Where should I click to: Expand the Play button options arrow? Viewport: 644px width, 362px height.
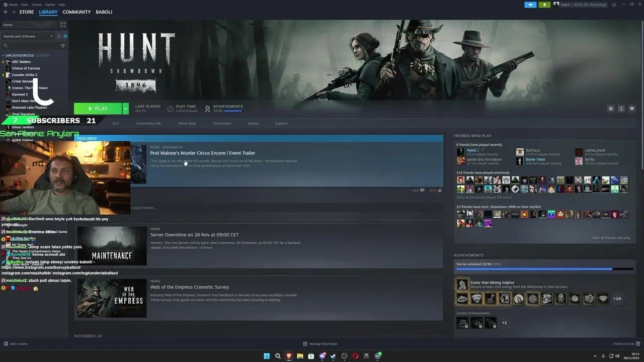pyautogui.click(x=125, y=109)
